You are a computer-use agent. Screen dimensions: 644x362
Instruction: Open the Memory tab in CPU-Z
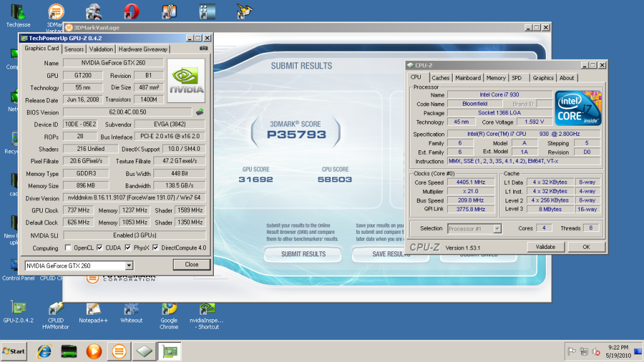point(496,78)
